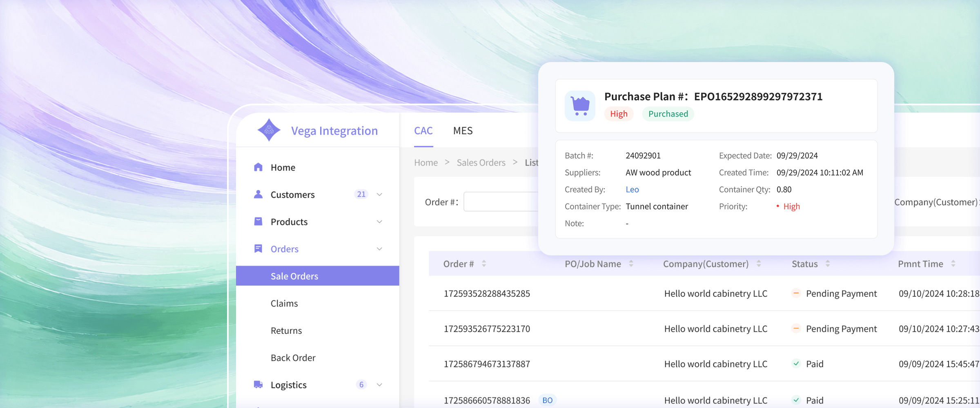Click supplier AW wood product
Viewport: 980px width, 408px height.
[x=658, y=172]
